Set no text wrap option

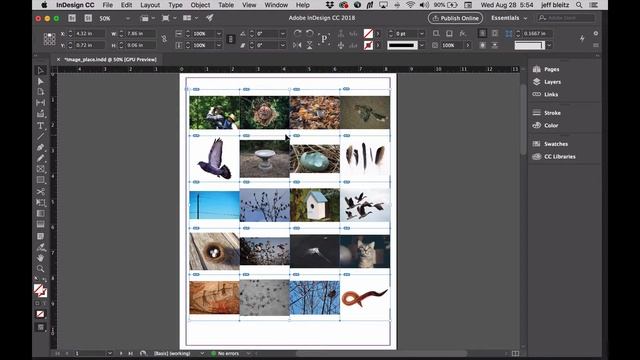[482, 33]
